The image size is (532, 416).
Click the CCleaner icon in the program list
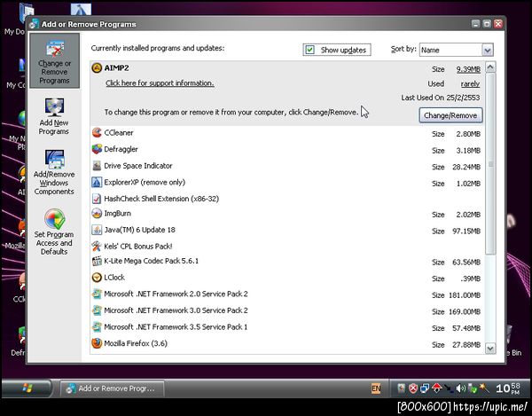97,133
